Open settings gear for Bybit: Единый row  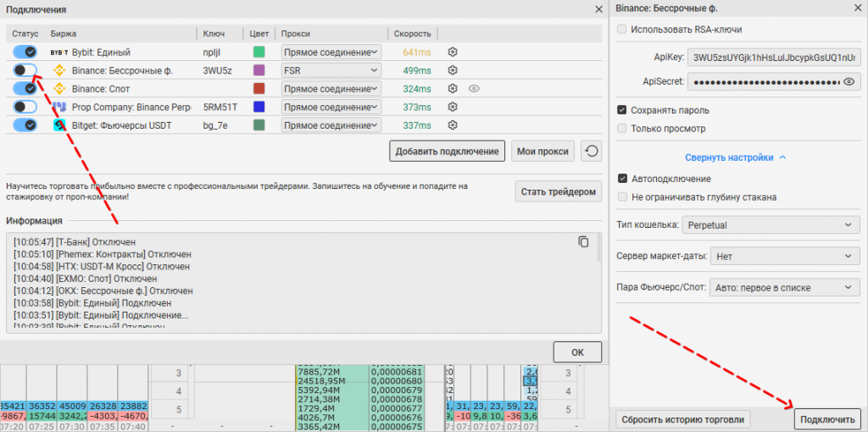point(453,52)
